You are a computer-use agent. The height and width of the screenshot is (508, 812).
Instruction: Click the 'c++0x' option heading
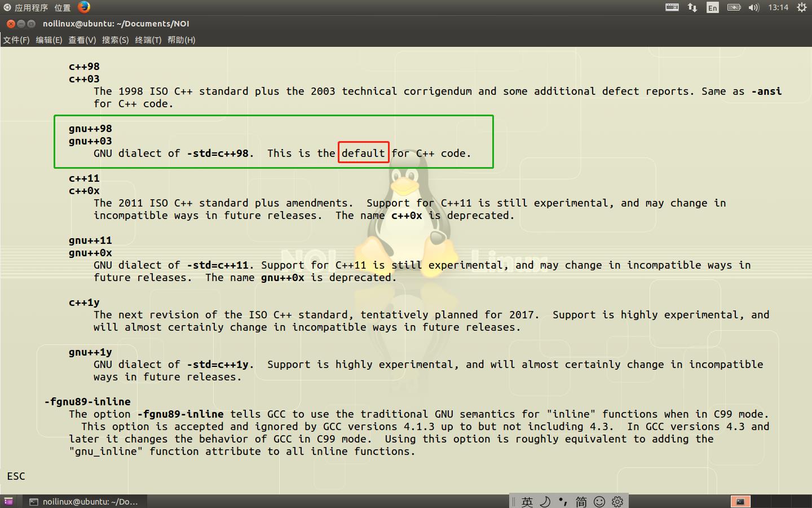tap(84, 191)
